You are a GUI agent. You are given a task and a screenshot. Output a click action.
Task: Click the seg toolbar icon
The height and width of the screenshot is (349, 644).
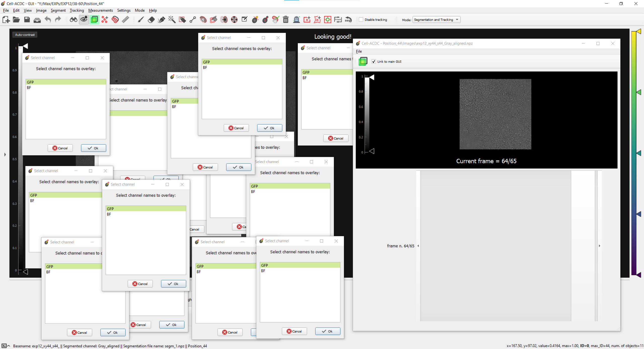[x=348, y=19]
